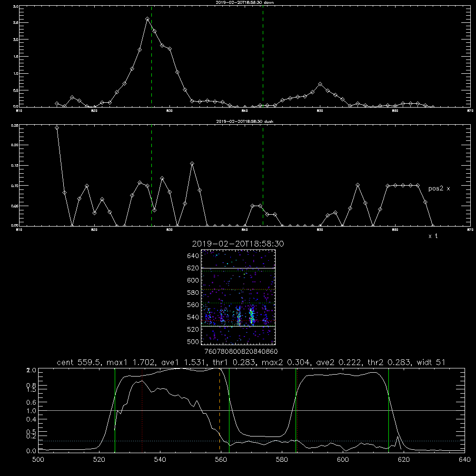This screenshot has height=476, width=476.
Task: Click the bottom plot x-axis label '640'
Action: pos(465,460)
